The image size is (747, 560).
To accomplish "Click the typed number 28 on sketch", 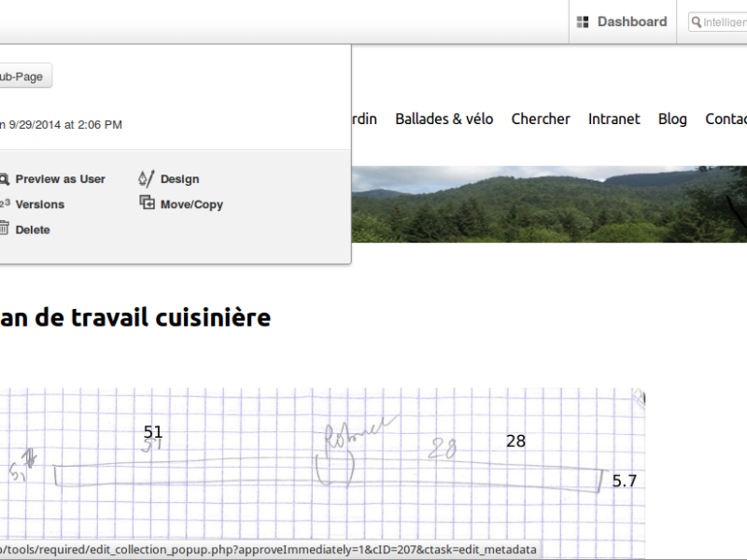I will pos(516,441).
